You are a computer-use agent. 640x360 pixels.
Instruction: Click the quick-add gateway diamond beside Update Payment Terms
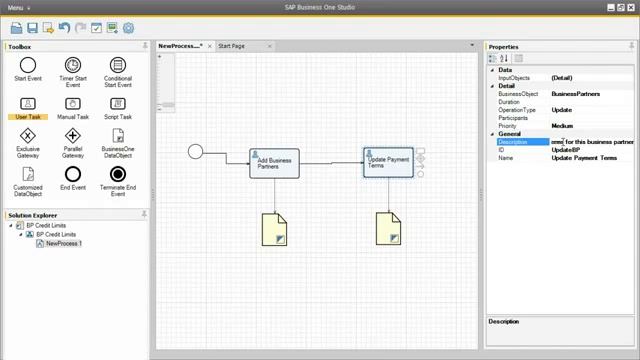tap(420, 158)
